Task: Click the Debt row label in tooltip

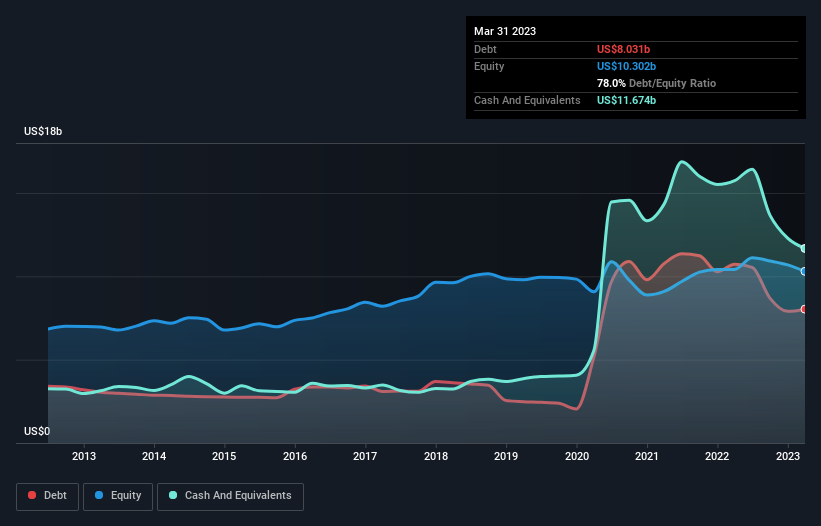Action: [x=485, y=49]
